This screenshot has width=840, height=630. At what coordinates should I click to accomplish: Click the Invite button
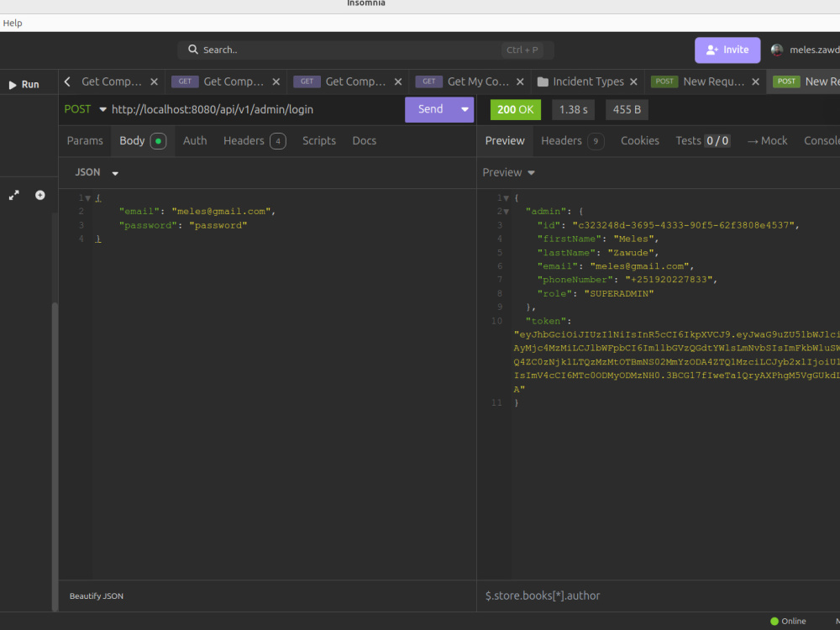(727, 50)
